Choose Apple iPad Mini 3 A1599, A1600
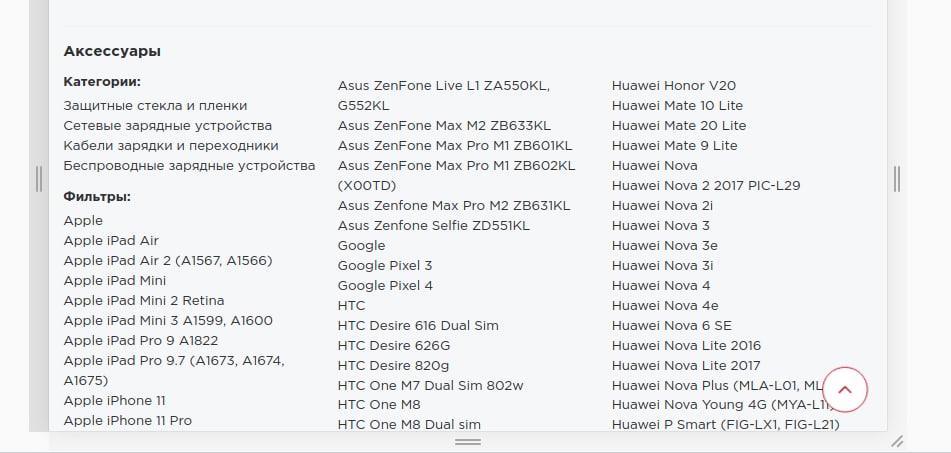Screen dimensions: 951x453 click(168, 321)
